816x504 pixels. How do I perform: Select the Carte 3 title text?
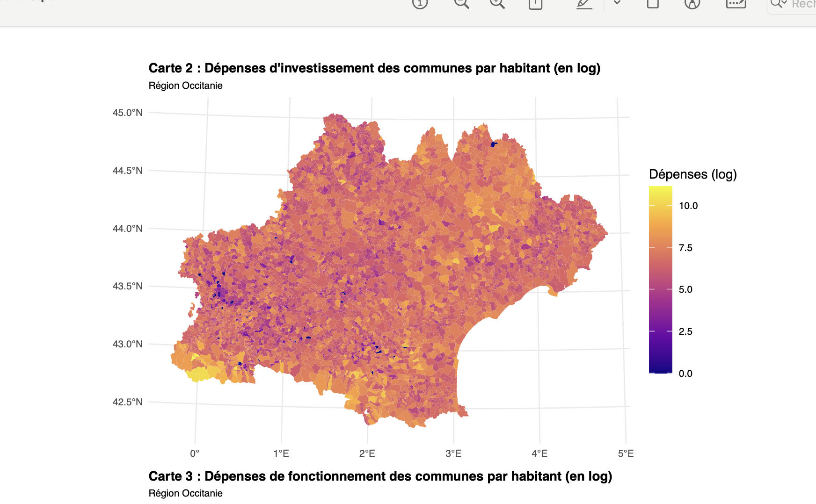[380, 476]
